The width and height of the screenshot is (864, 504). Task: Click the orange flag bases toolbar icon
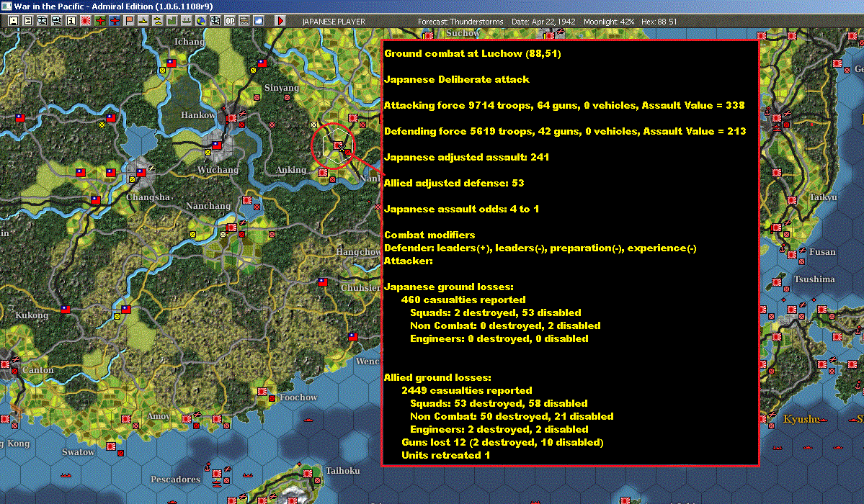pos(129,21)
